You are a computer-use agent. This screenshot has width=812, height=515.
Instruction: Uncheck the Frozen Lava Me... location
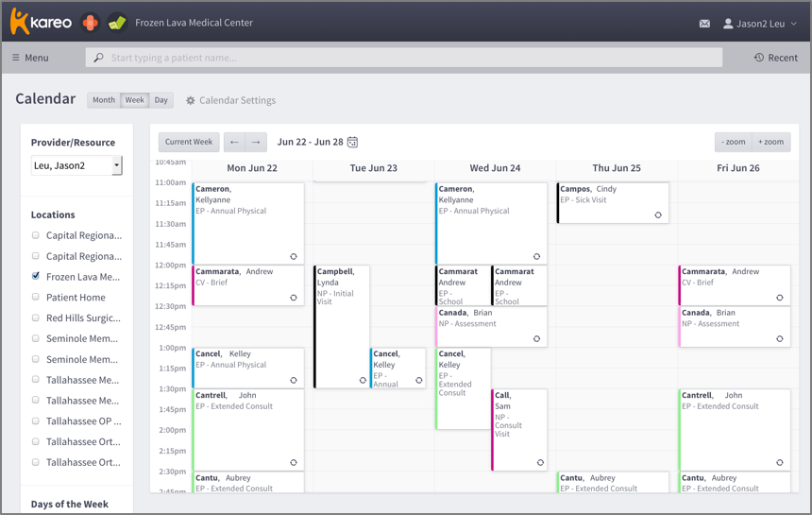(x=35, y=276)
